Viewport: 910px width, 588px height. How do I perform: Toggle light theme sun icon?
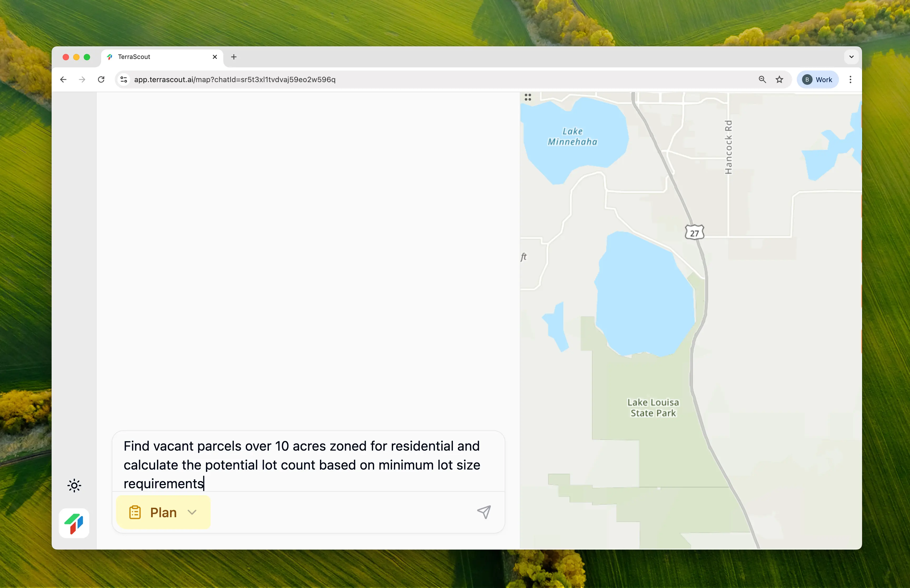click(74, 486)
